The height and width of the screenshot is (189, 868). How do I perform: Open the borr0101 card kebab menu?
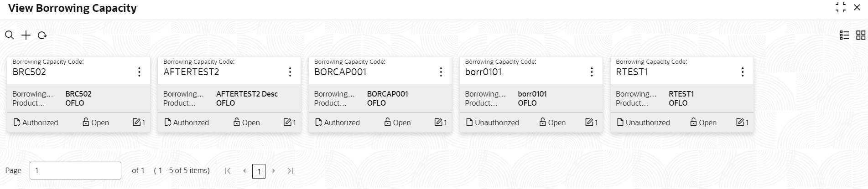pos(592,72)
